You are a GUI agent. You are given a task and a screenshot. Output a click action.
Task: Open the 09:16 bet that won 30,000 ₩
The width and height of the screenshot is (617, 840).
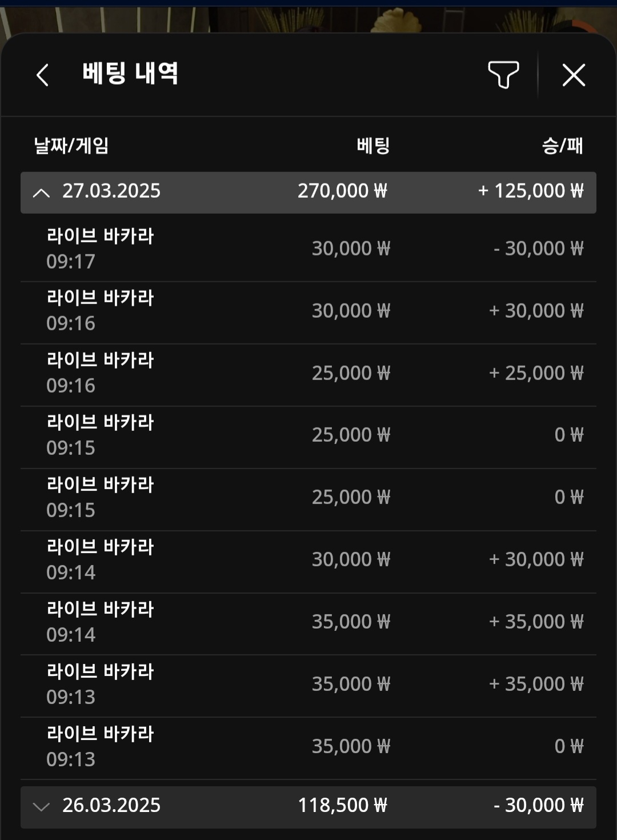click(x=308, y=311)
